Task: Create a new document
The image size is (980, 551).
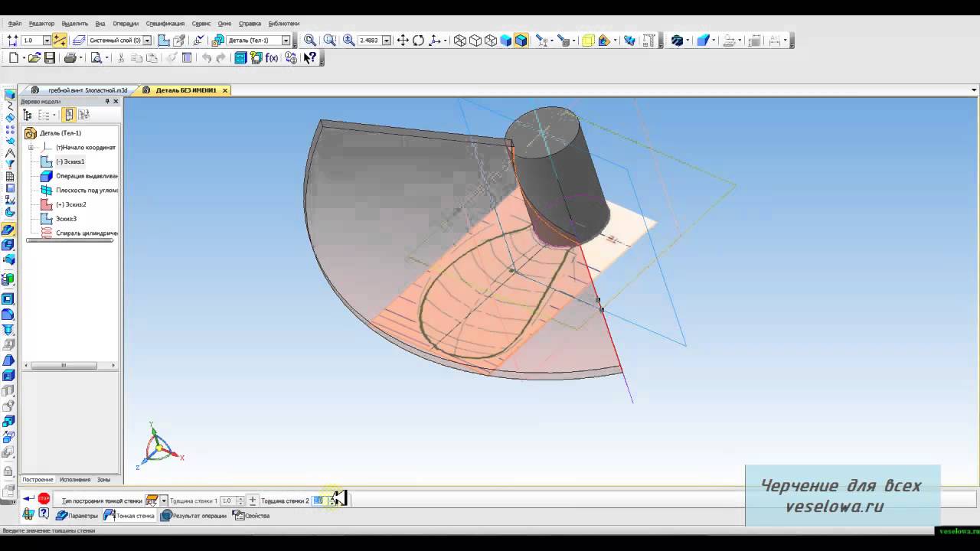Action: pos(13,58)
